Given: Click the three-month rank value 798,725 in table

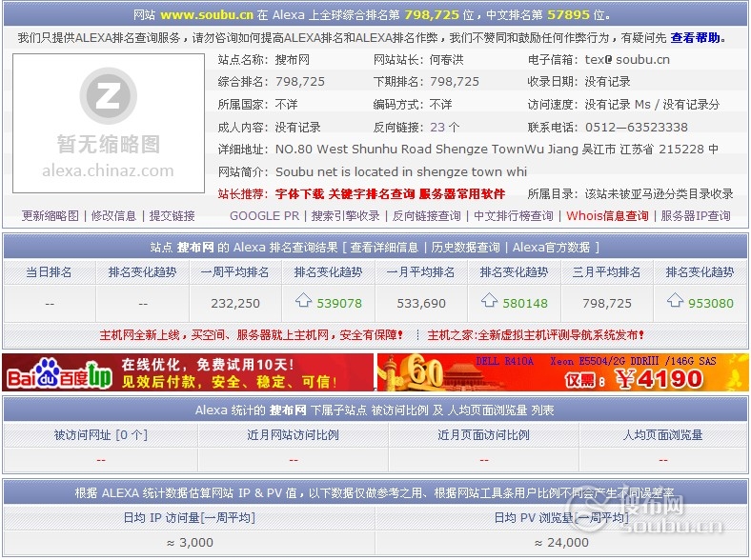Looking at the screenshot, I should pos(607,304).
